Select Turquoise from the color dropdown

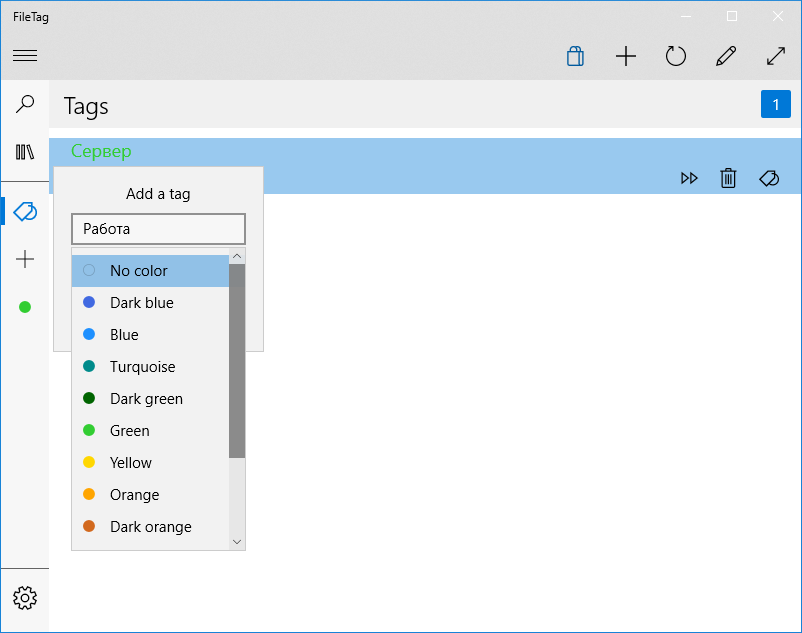[150, 367]
